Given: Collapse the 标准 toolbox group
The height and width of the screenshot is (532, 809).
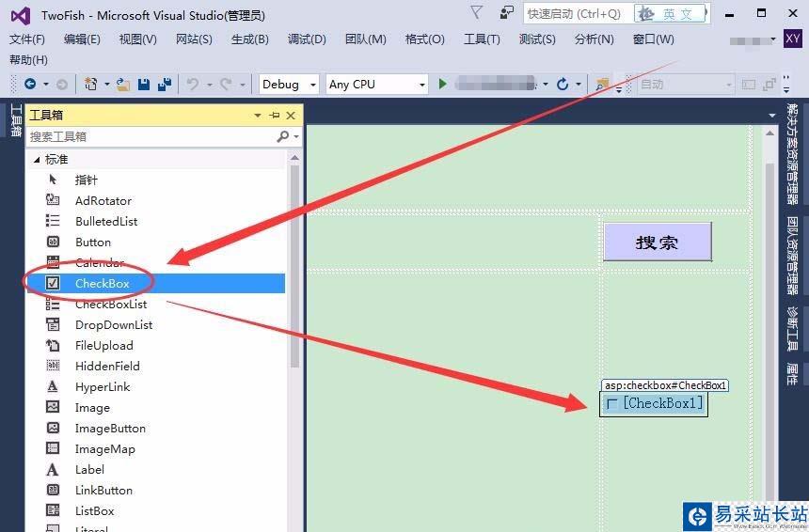Looking at the screenshot, I should pos(37,160).
